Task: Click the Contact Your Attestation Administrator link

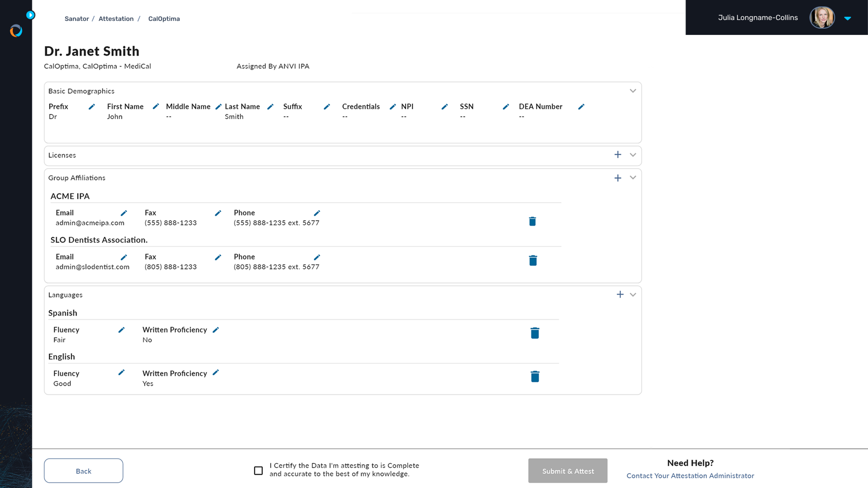Action: pos(690,476)
